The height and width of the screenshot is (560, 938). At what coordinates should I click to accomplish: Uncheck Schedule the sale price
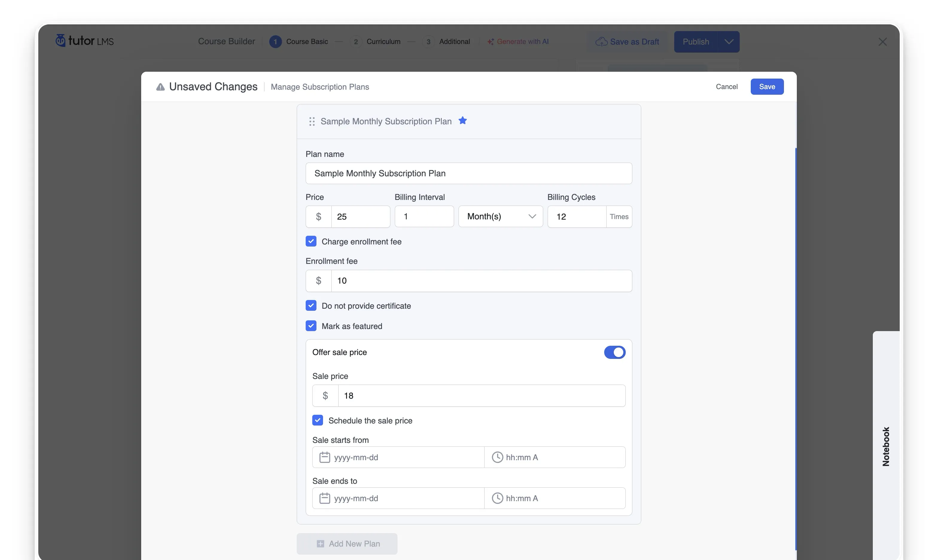click(x=318, y=420)
